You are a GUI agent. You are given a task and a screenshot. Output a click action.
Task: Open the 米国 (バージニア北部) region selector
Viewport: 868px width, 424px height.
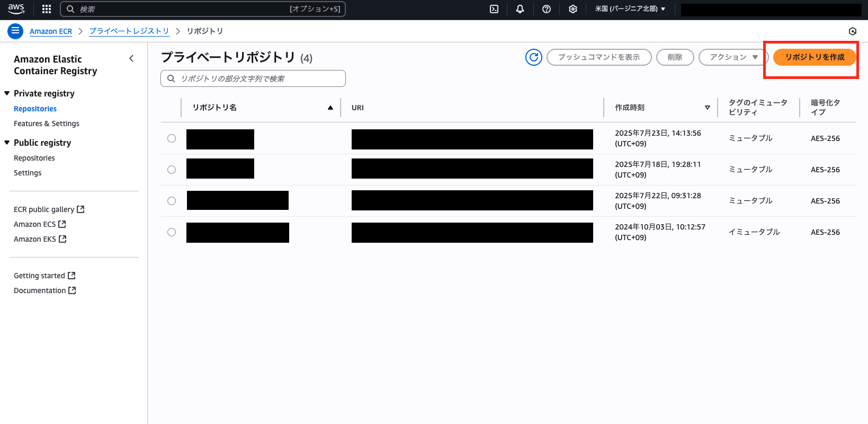(x=630, y=9)
